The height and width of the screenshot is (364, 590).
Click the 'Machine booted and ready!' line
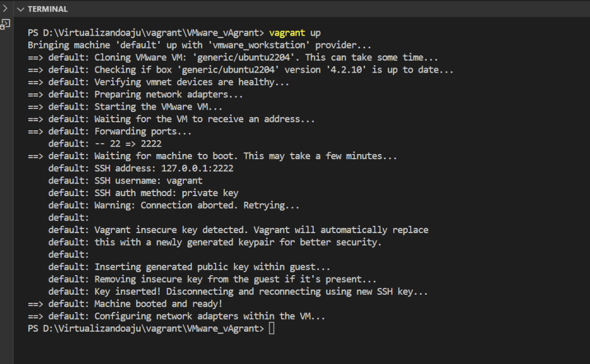(x=159, y=303)
